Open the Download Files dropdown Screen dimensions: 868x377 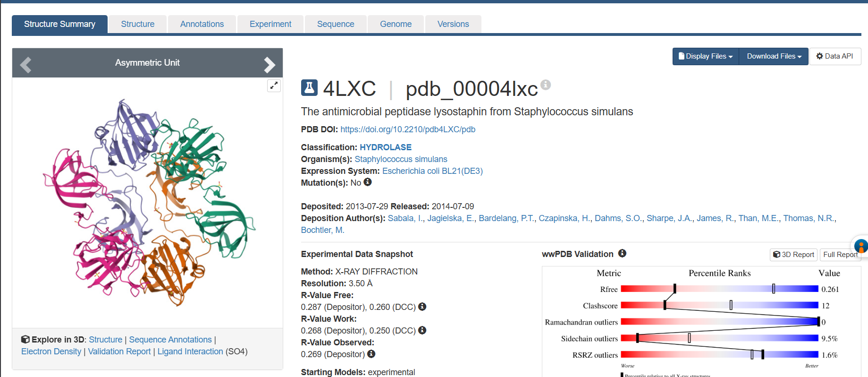[774, 56]
